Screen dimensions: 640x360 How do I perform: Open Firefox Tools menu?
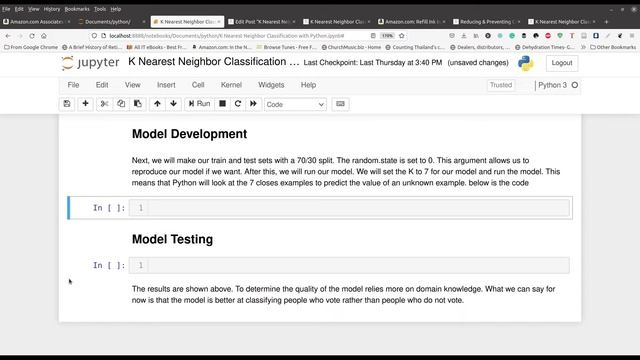(x=100, y=9)
